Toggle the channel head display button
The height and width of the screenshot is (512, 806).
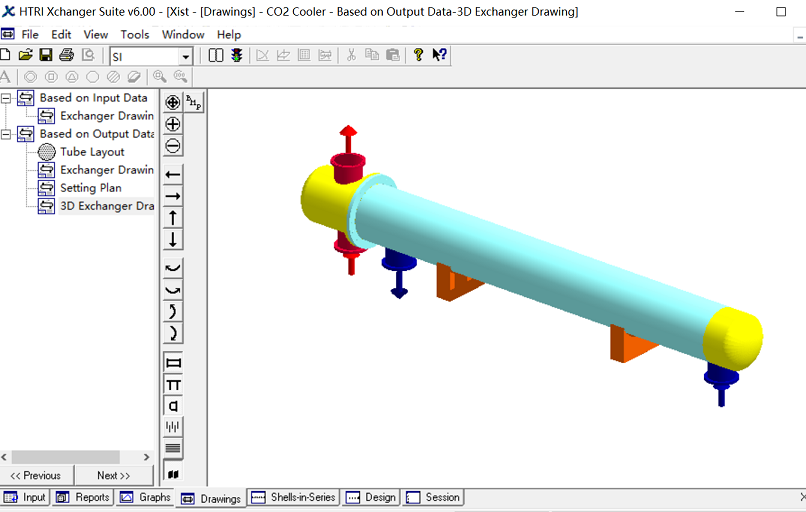(x=173, y=406)
